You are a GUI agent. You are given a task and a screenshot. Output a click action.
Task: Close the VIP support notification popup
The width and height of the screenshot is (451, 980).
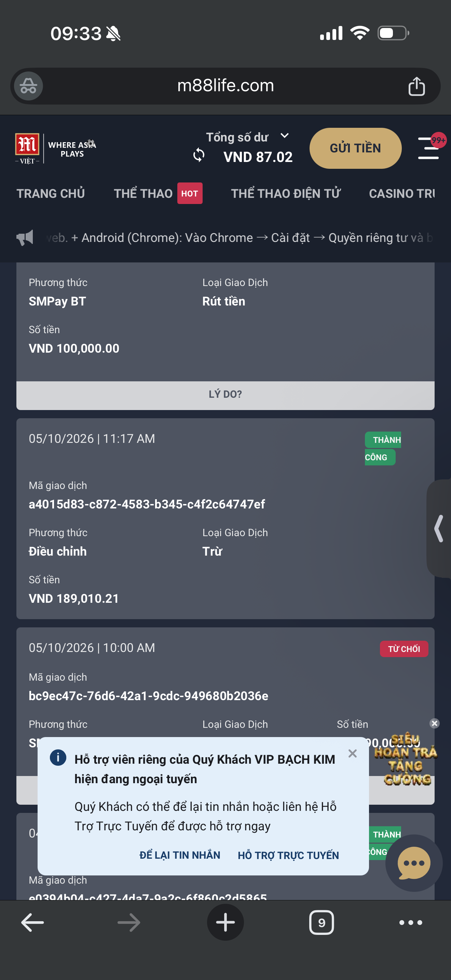[x=353, y=753]
